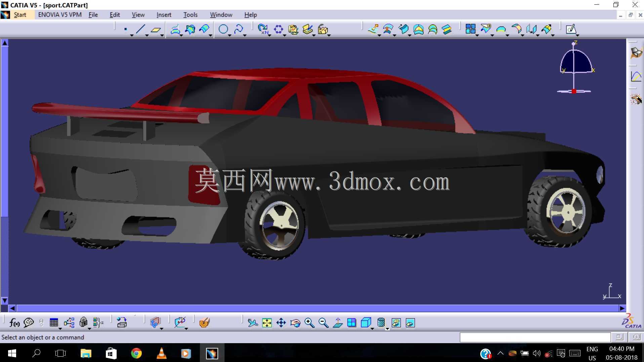Select the Rotate view tool
This screenshot has width=644, height=362.
295,323
